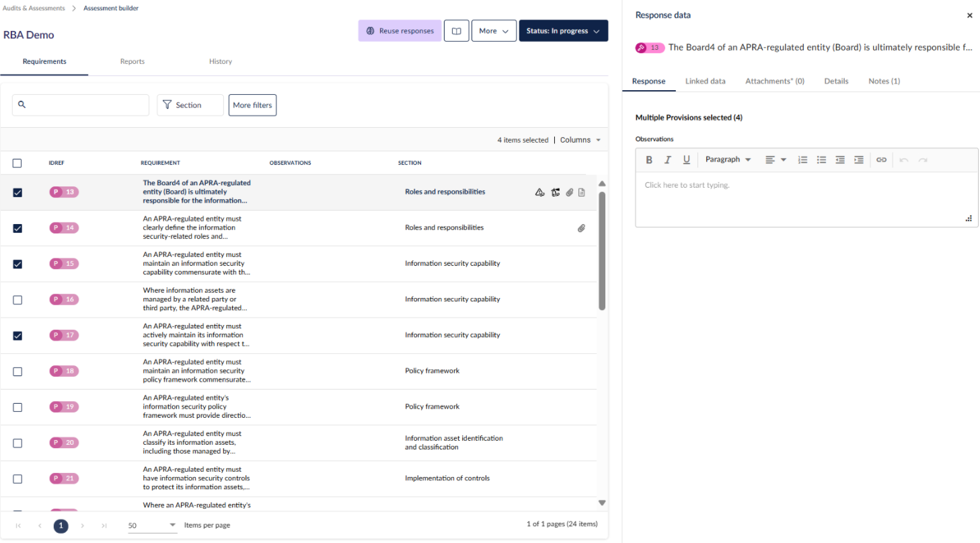Click the paperclip attachment icon on row 13
The height and width of the screenshot is (543, 980).
[x=570, y=192]
